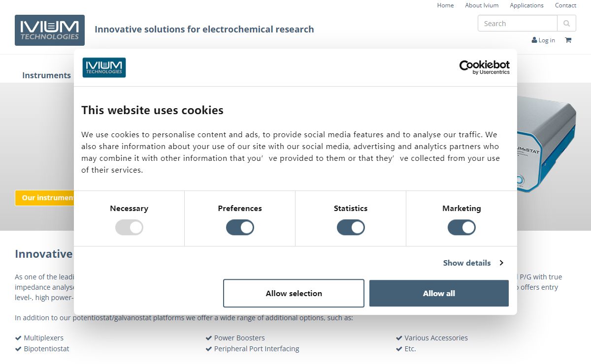Image resolution: width=591 pixels, height=364 pixels.
Task: Toggle the Necessary cookies switch
Action: tap(129, 227)
